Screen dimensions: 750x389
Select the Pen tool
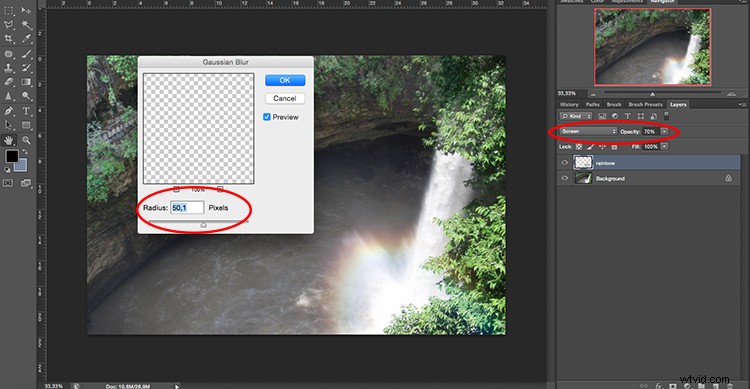pos(9,111)
